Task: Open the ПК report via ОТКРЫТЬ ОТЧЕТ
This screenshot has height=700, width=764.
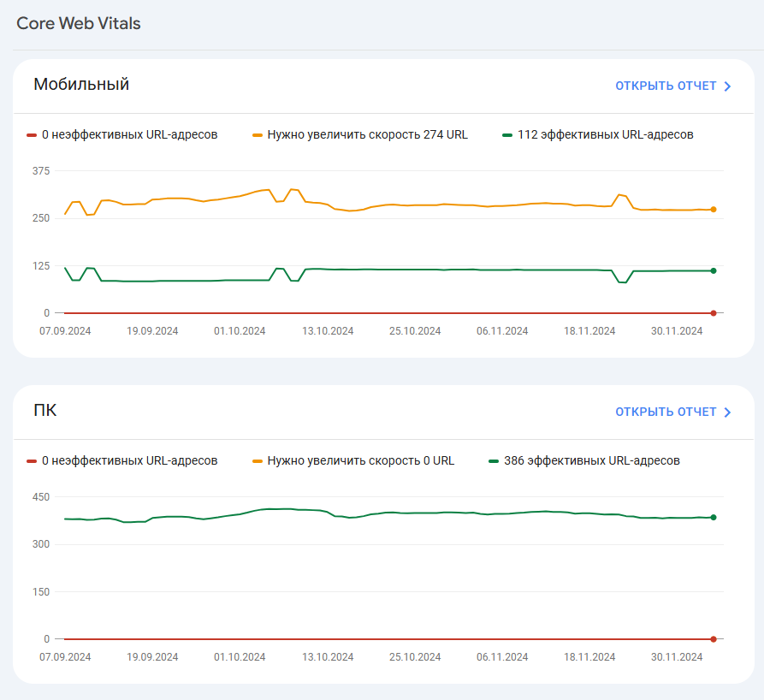Action: click(666, 412)
